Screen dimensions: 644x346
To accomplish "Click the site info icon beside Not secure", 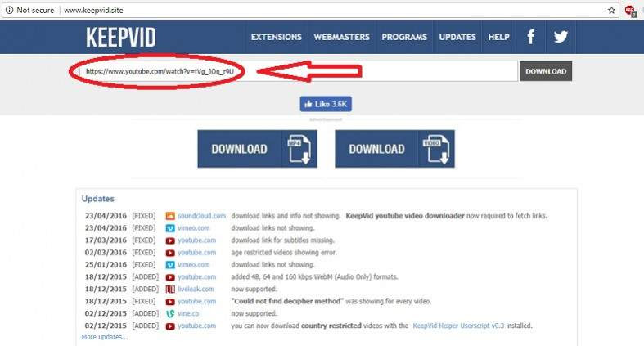I will (x=9, y=11).
